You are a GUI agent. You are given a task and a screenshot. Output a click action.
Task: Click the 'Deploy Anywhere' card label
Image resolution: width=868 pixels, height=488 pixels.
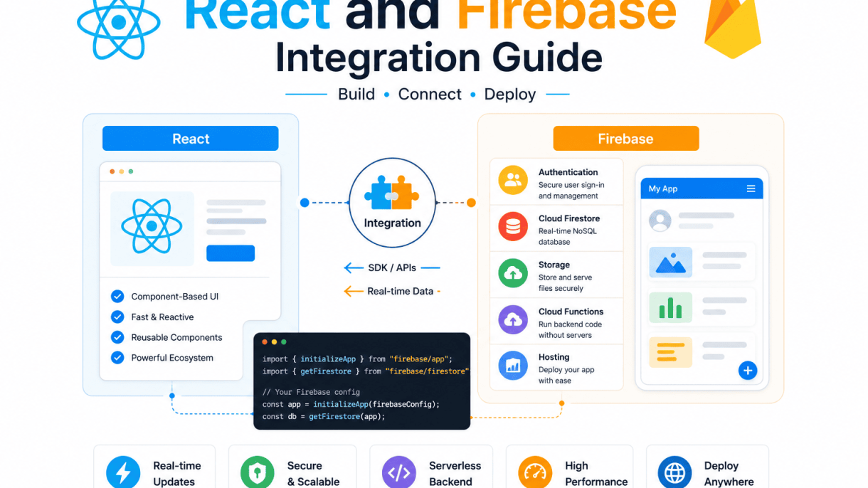[729, 473]
